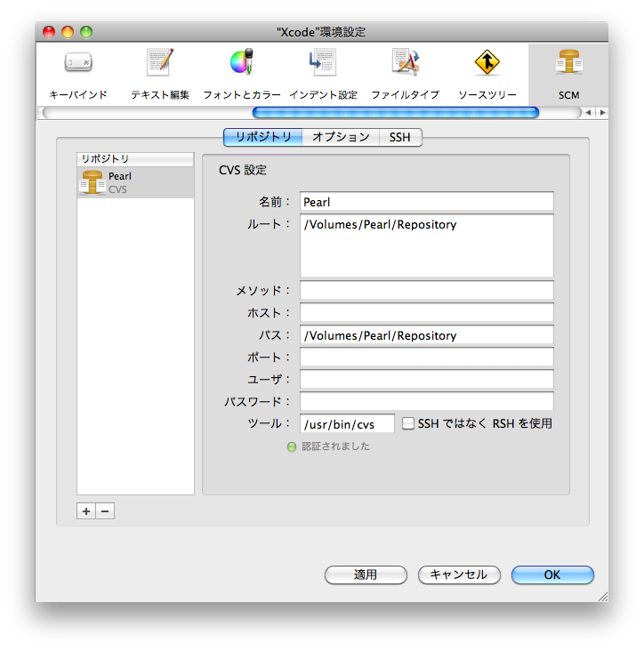Open the ファイルタイプ preferences pane
The width and height of the screenshot is (644, 651).
pos(405,75)
